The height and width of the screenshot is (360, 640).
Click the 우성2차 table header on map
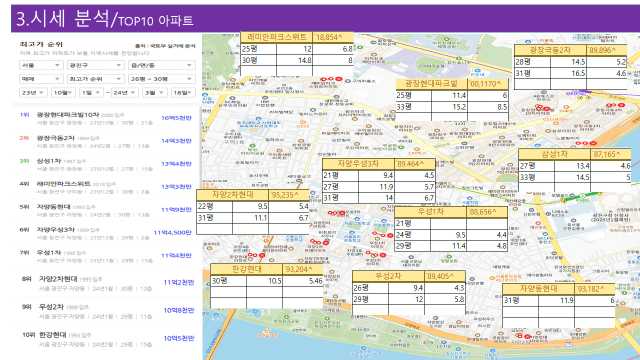pos(388,276)
